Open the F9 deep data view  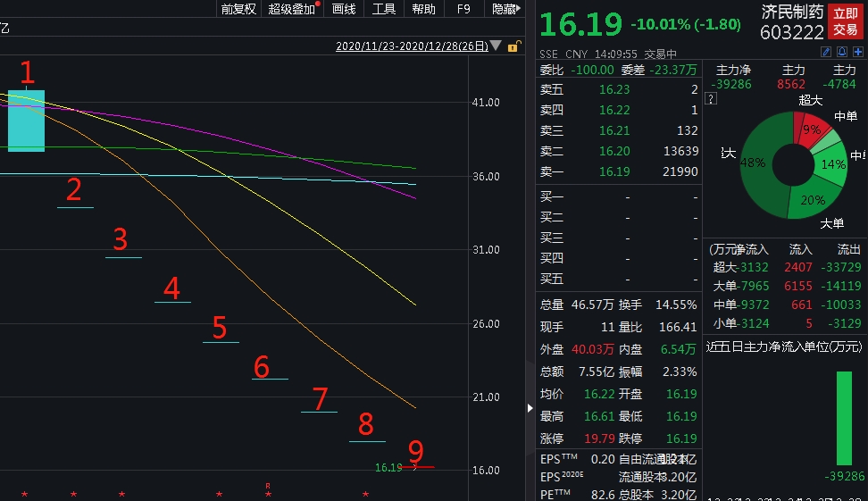pyautogui.click(x=463, y=9)
